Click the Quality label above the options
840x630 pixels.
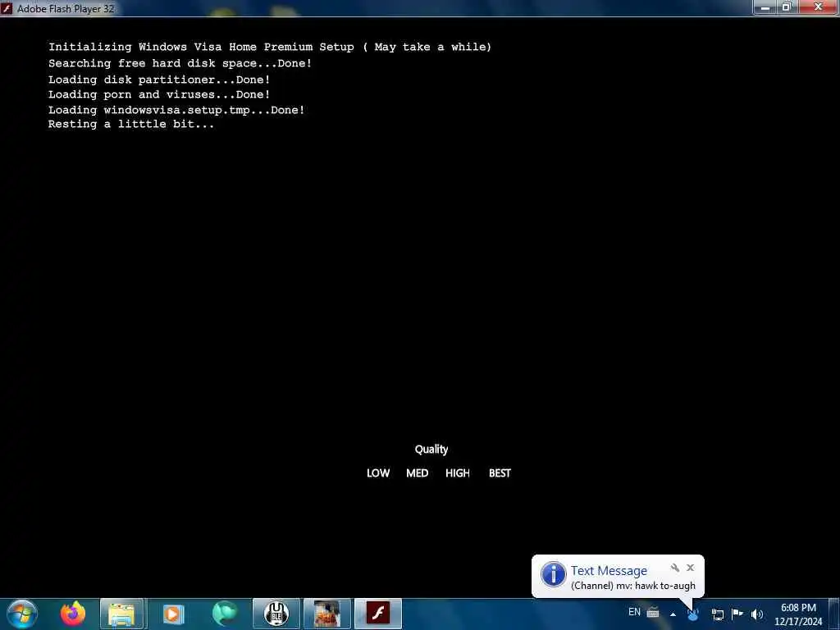431,450
